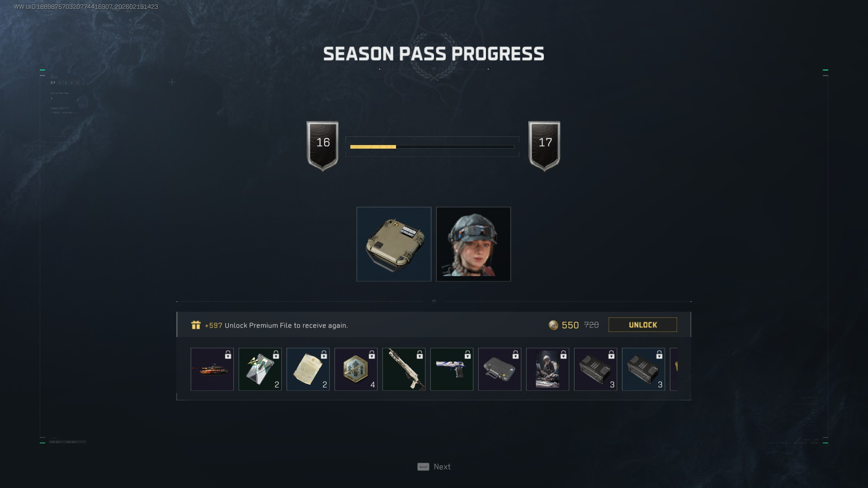Click the UNLOCK premium file button
Image resolution: width=868 pixels, height=488 pixels.
pyautogui.click(x=642, y=325)
